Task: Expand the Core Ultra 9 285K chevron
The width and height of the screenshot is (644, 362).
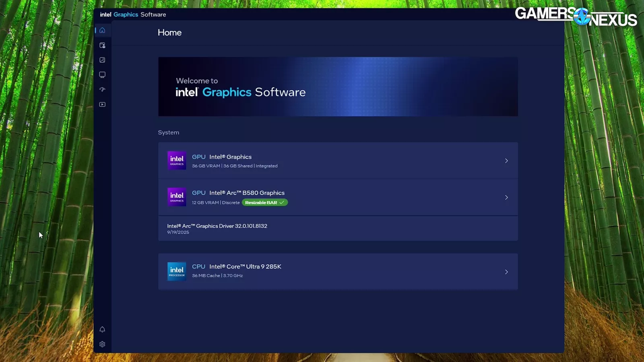Action: tap(506, 272)
